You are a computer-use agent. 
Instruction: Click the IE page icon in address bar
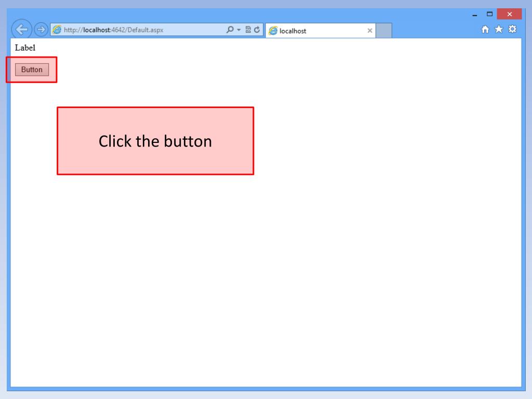[57, 30]
